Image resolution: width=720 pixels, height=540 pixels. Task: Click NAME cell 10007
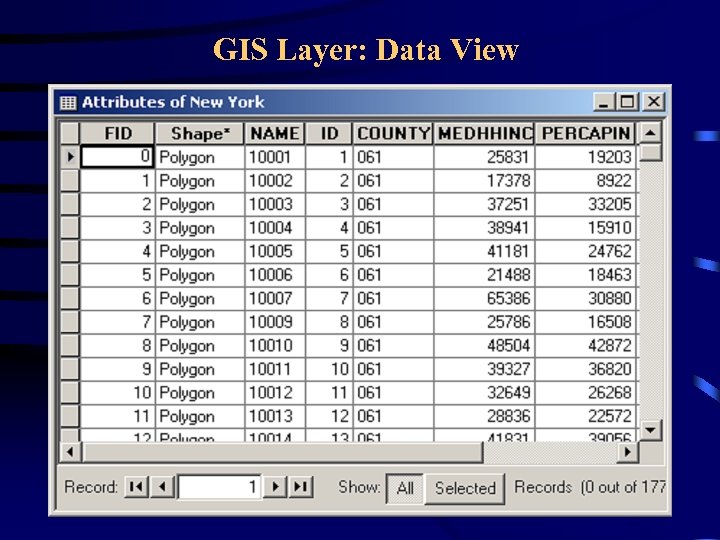[275, 298]
